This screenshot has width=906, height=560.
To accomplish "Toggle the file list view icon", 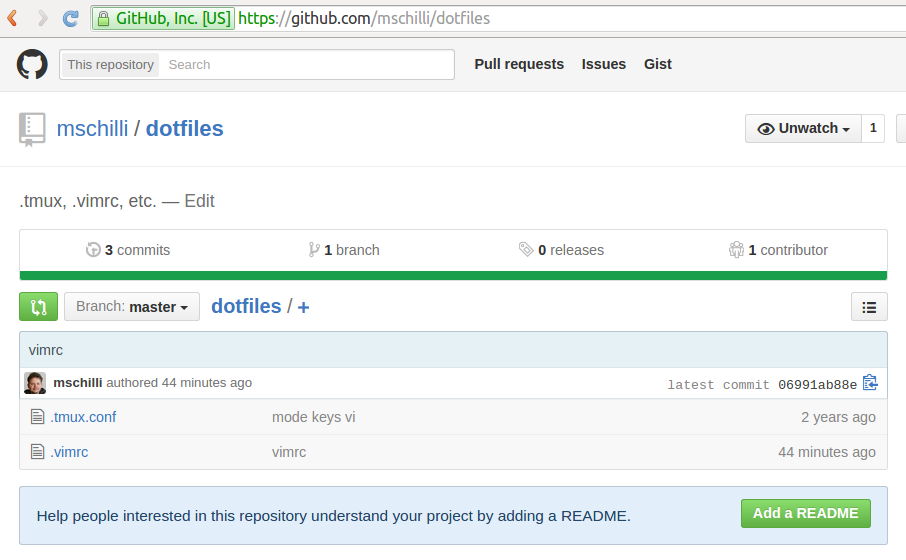I will click(x=869, y=307).
